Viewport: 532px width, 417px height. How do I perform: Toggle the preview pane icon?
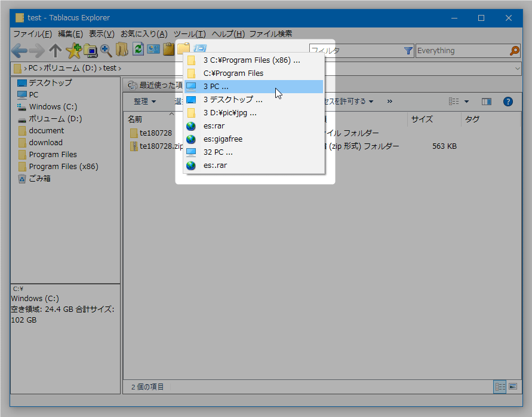point(487,102)
